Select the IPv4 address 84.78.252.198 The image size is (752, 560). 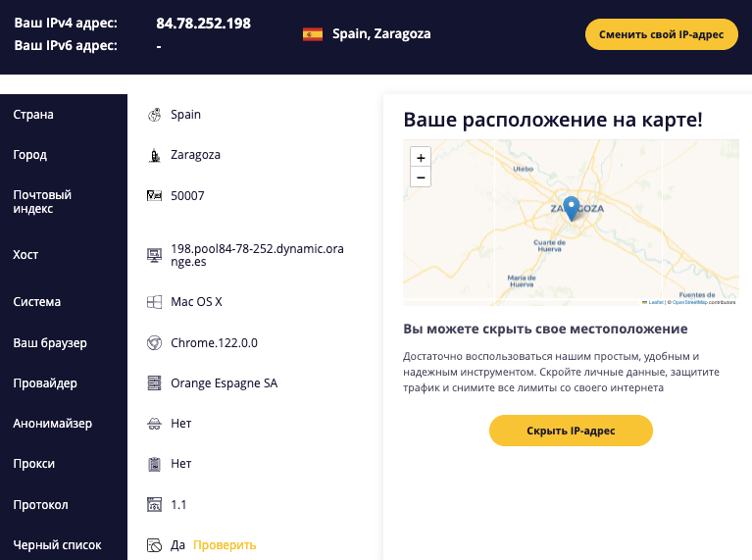[x=203, y=23]
